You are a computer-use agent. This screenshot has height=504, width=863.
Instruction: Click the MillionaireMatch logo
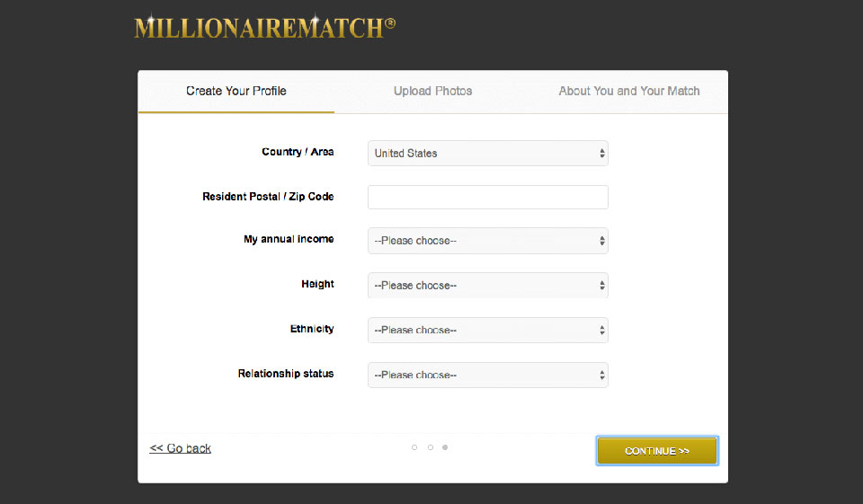[264, 27]
